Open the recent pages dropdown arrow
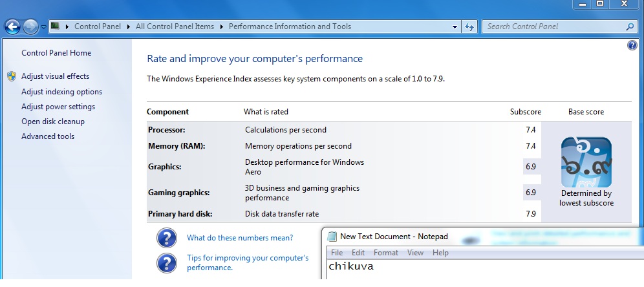This screenshot has width=644, height=287. (43, 27)
